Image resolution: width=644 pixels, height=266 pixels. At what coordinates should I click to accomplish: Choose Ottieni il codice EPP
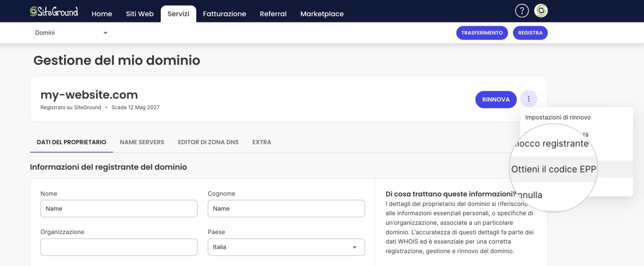click(x=554, y=169)
